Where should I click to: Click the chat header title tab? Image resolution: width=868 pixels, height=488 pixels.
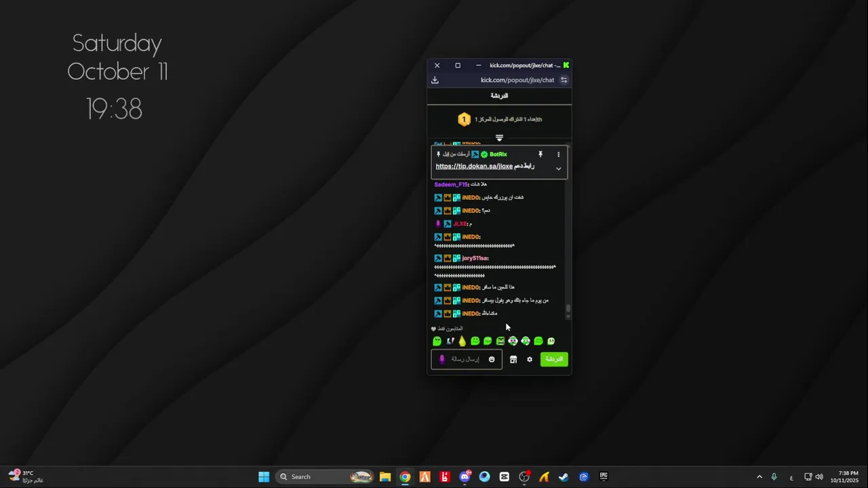click(499, 96)
